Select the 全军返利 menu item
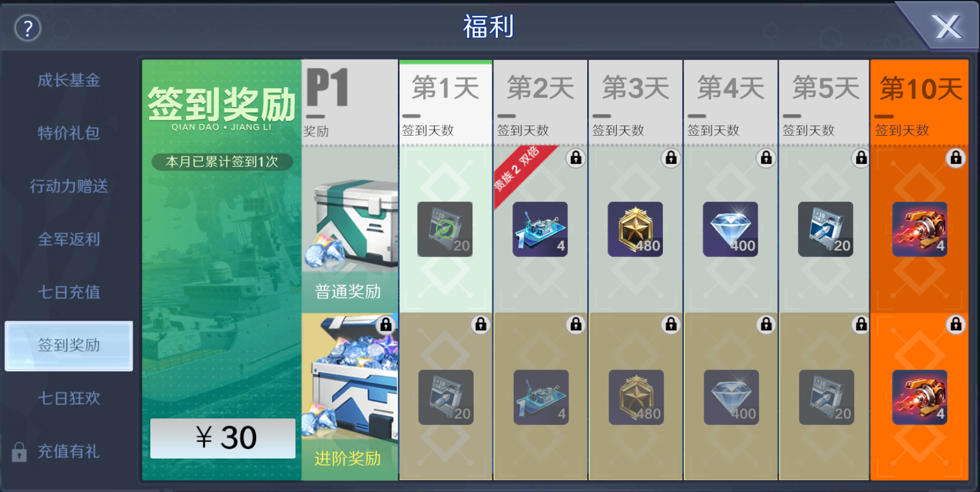Viewport: 980px width, 492px height. [x=69, y=240]
